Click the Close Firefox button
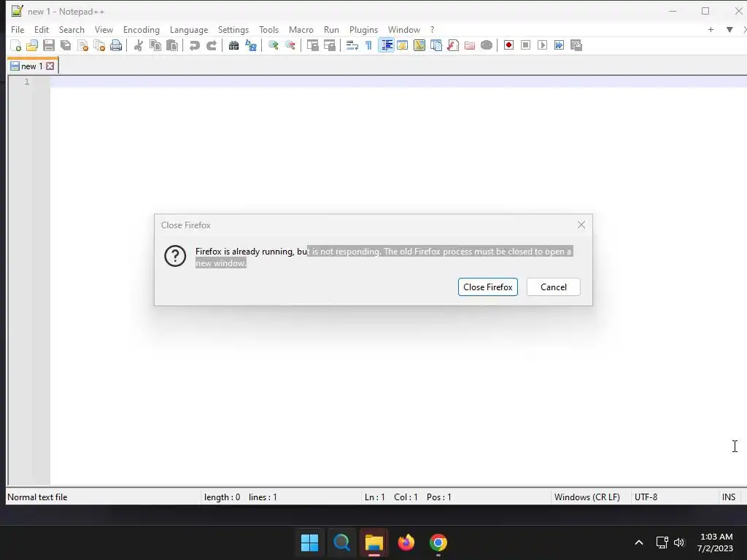The width and height of the screenshot is (747, 560). [488, 287]
